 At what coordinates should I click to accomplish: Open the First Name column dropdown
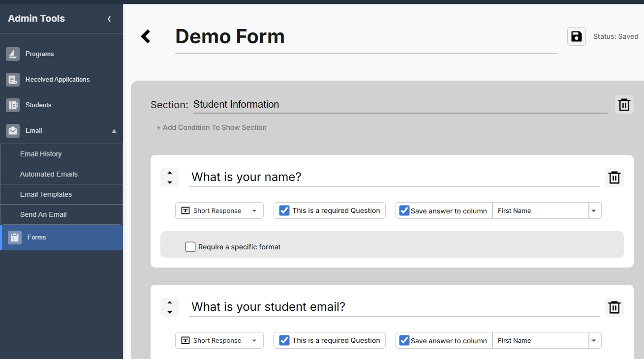[x=594, y=210]
